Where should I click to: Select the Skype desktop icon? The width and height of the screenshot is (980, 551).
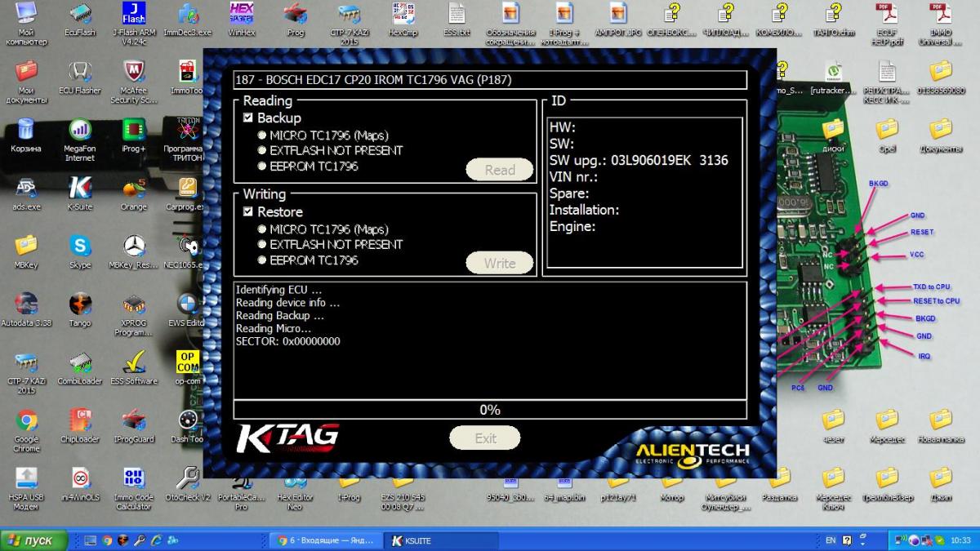coord(80,251)
